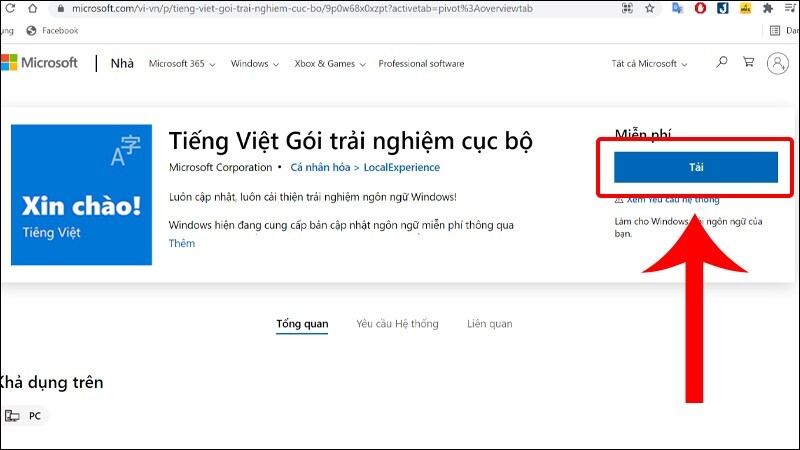Viewport: 800px width, 450px height.
Task: Click the Xin chào app tile image
Action: 82,195
